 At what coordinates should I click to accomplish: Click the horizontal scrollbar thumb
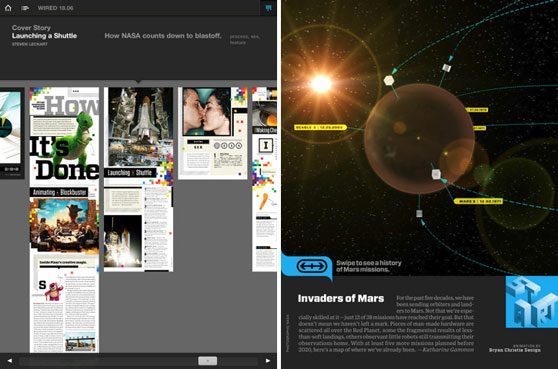[x=207, y=361]
